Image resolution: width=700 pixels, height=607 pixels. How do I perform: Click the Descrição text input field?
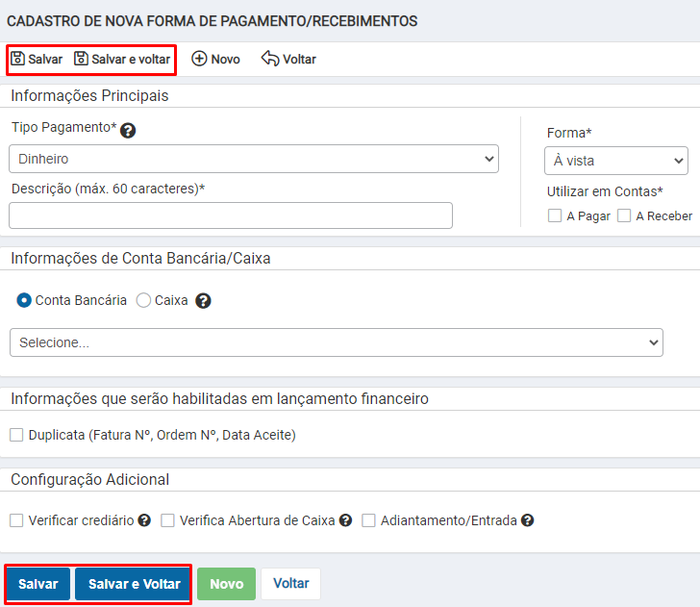pos(231,215)
